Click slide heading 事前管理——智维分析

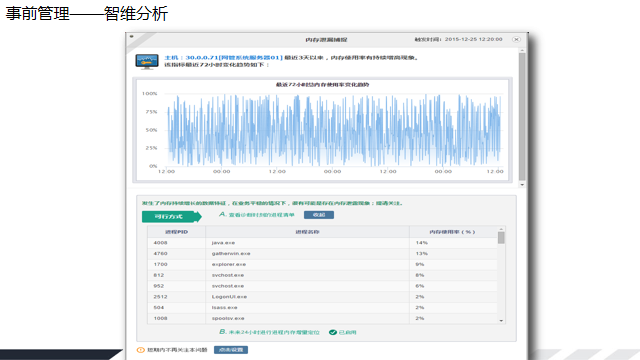(87, 13)
